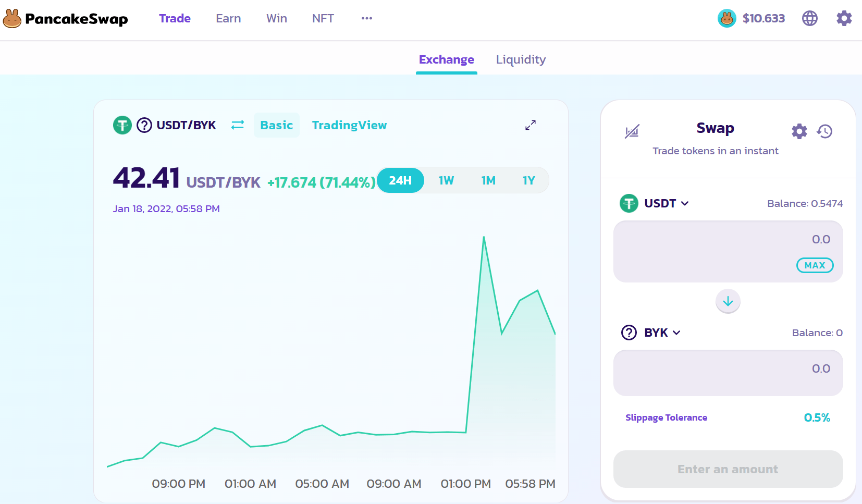Image resolution: width=862 pixels, height=504 pixels.
Task: Flip tokens with the down arrow
Action: click(728, 301)
